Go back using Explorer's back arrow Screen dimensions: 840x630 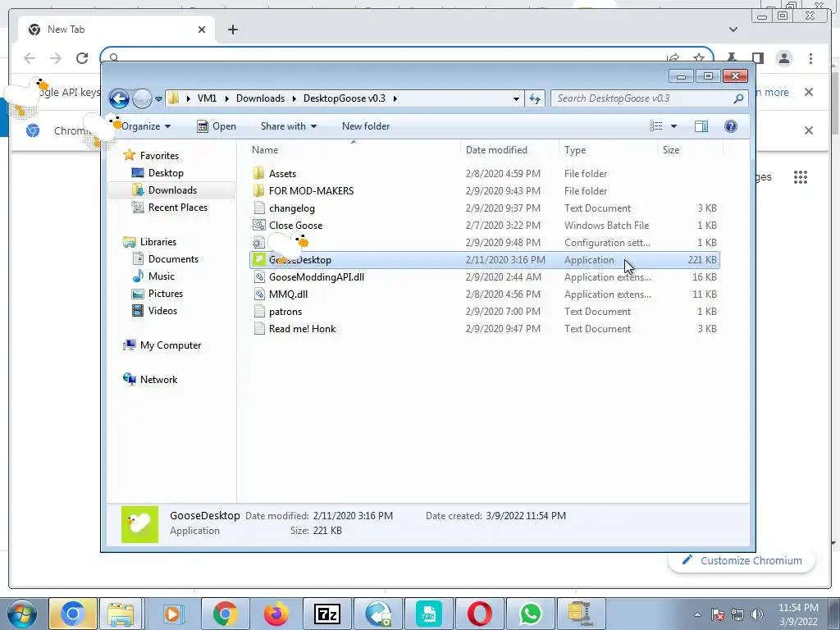point(119,98)
